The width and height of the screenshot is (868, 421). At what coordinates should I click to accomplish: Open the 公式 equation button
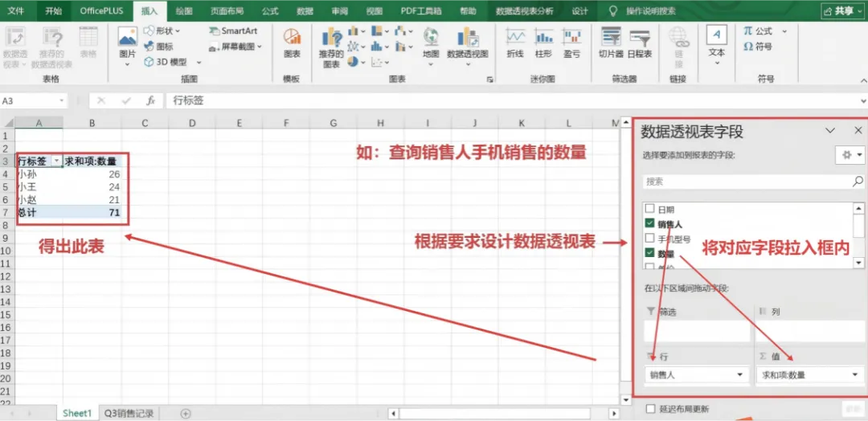tap(759, 31)
